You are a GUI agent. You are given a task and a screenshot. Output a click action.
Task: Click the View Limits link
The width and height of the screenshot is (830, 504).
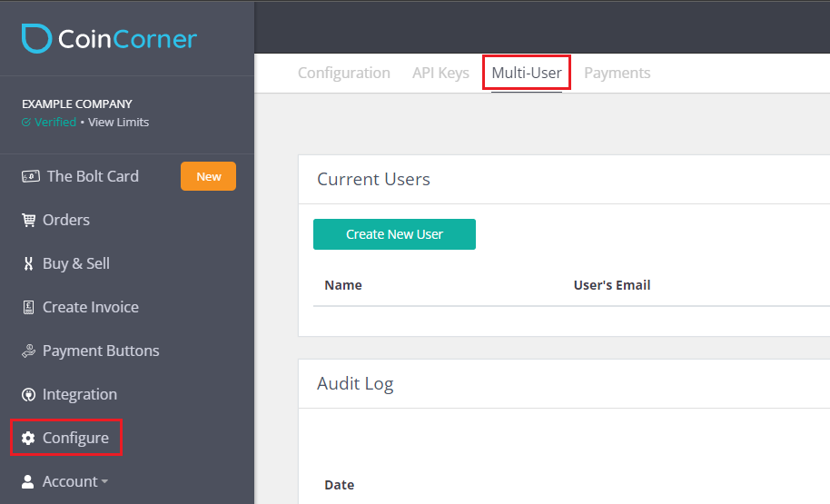tap(119, 123)
